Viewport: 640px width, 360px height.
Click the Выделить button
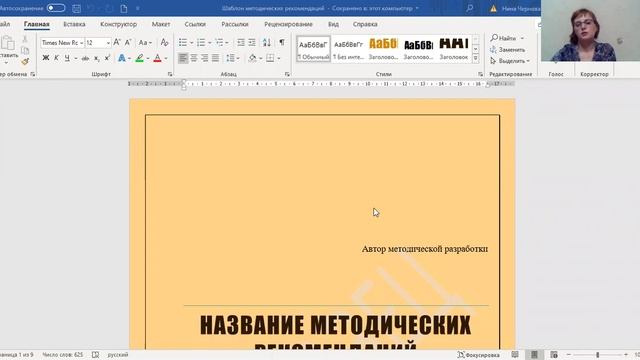tap(509, 61)
